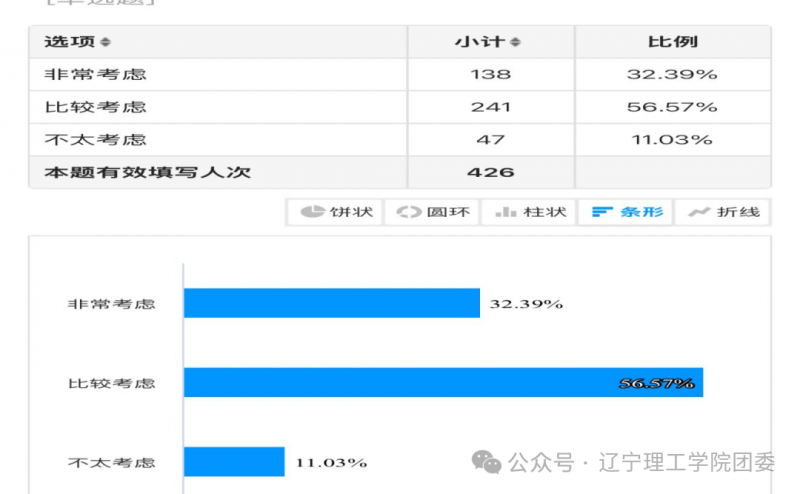This screenshot has height=494, width=800.
Task: Switch chart to 折线 line view
Action: coord(723,212)
